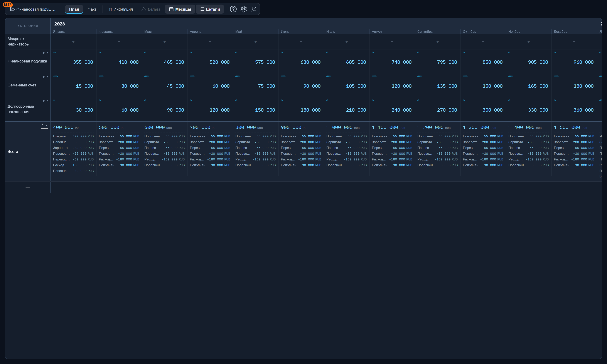607x364 pixels.
Task: Add a new category with the plus icon
Action: (x=28, y=188)
